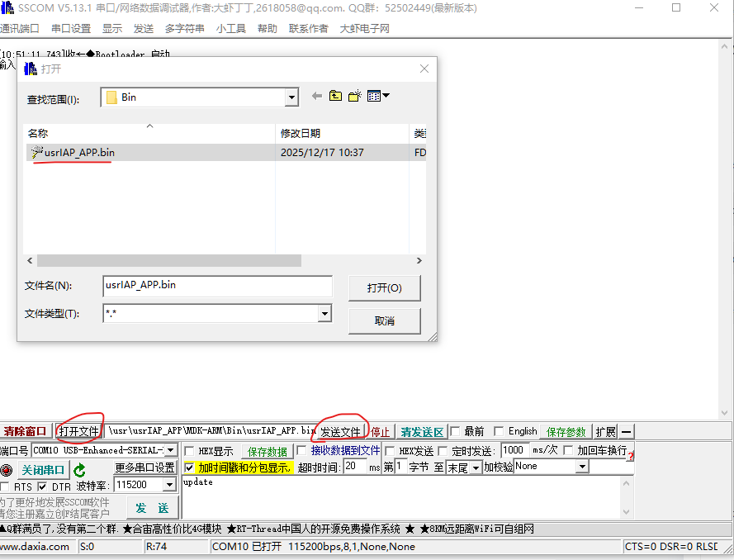734x560 pixels.
Task: Open the 查找范围 Bin folder dropdown
Action: point(291,97)
